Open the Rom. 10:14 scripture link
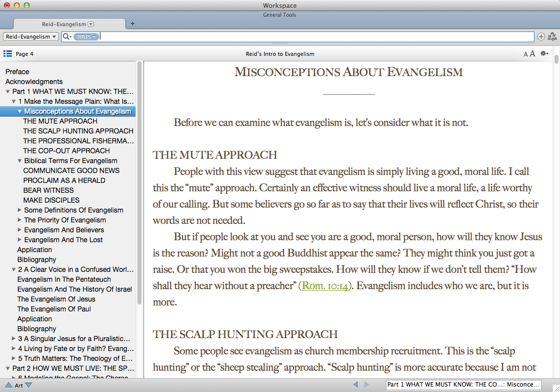 [x=325, y=286]
